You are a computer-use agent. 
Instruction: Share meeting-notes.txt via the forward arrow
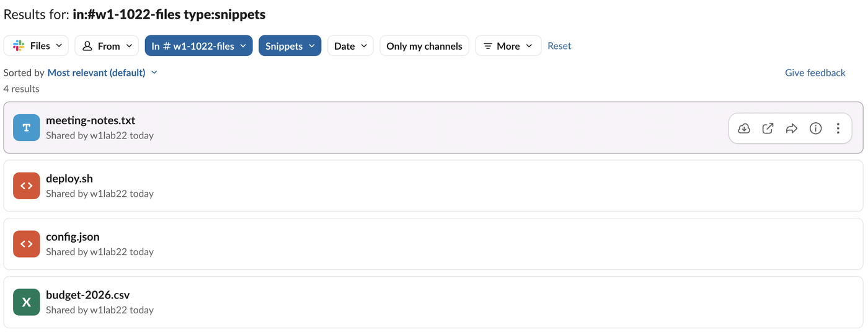792,128
